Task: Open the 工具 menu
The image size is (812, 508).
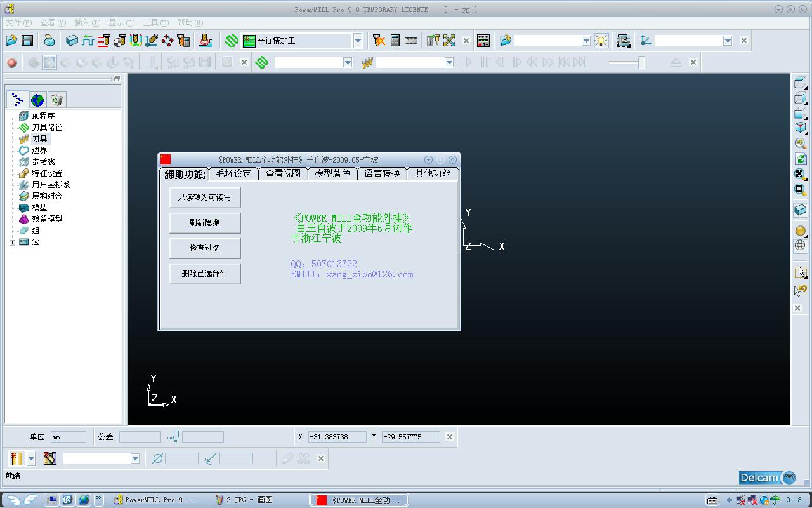Action: (155, 22)
